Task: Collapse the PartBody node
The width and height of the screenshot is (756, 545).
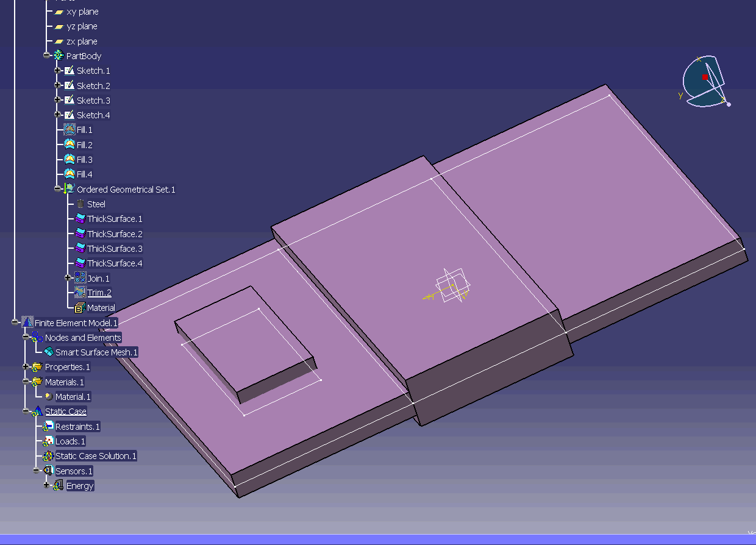Action: click(46, 55)
